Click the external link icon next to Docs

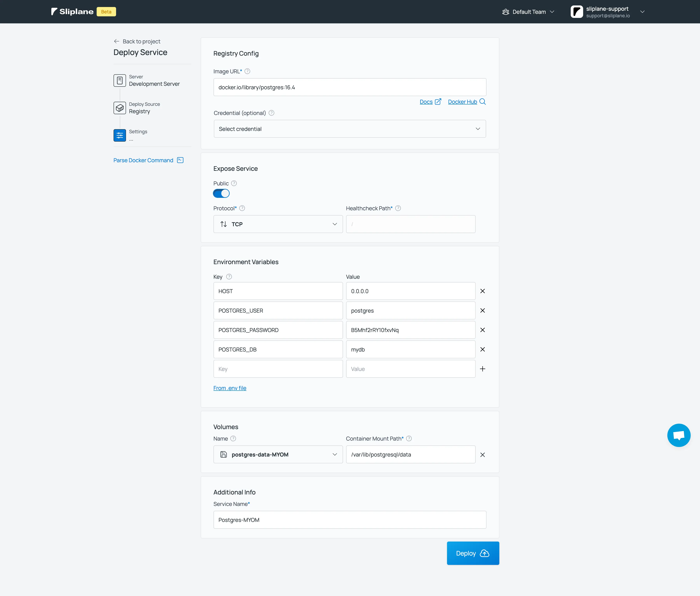tap(438, 102)
